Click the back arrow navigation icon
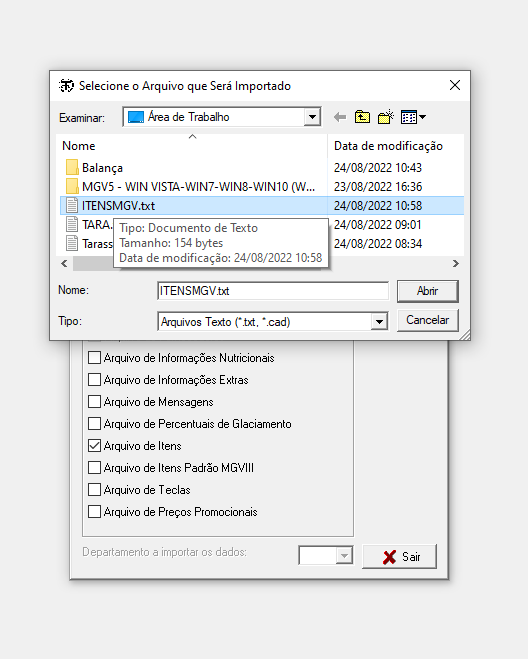528x659 pixels. point(340,117)
